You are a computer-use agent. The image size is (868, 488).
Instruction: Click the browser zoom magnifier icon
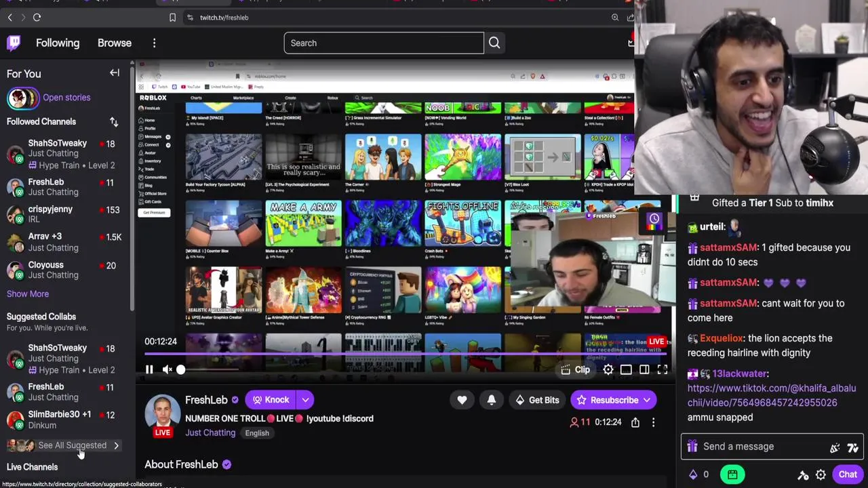point(615,18)
